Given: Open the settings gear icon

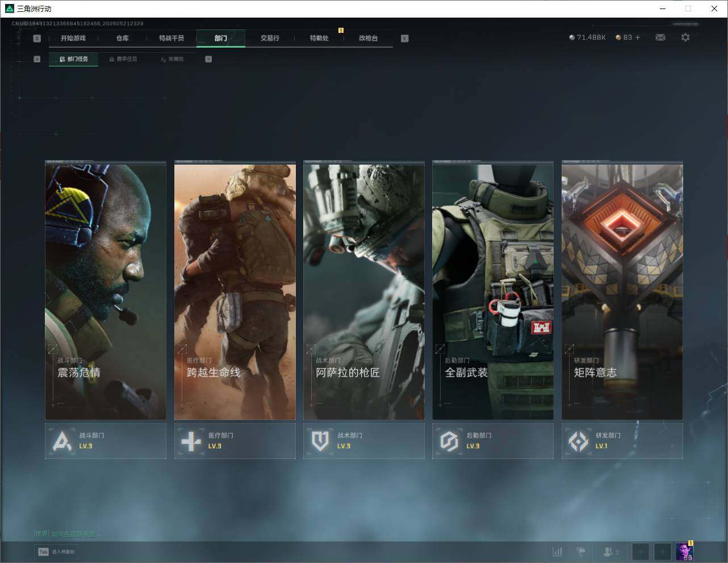Looking at the screenshot, I should click(x=685, y=37).
